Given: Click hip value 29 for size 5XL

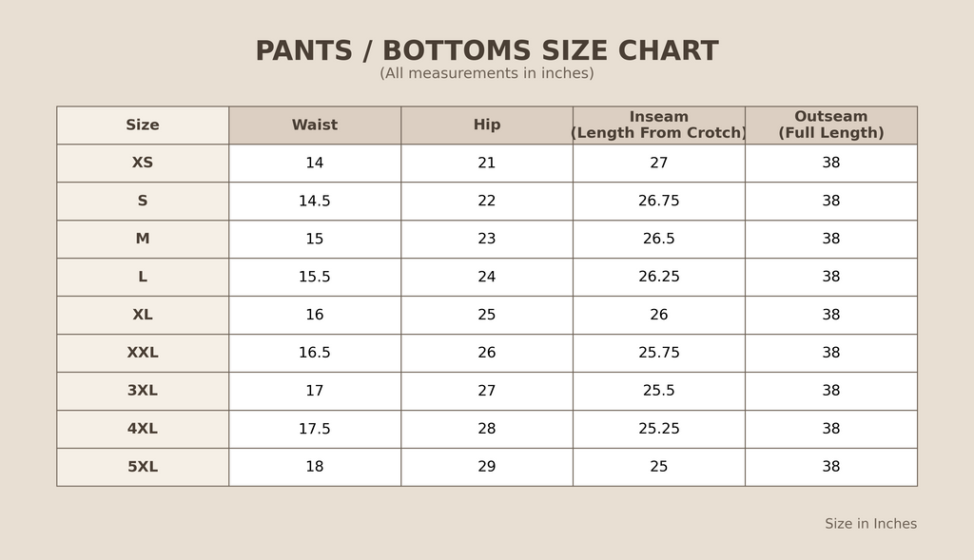Looking at the screenshot, I should click(487, 467).
